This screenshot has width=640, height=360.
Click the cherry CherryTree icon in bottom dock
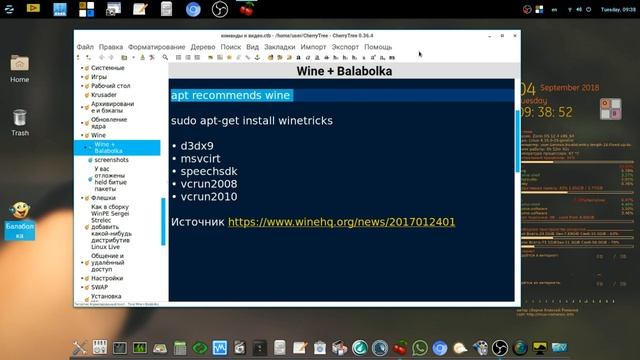point(400,348)
